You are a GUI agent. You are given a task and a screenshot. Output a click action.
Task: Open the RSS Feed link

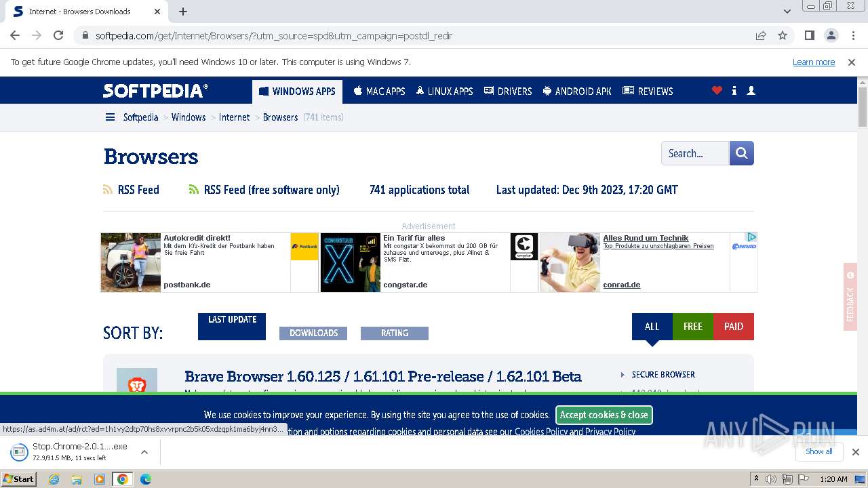pyautogui.click(x=131, y=190)
